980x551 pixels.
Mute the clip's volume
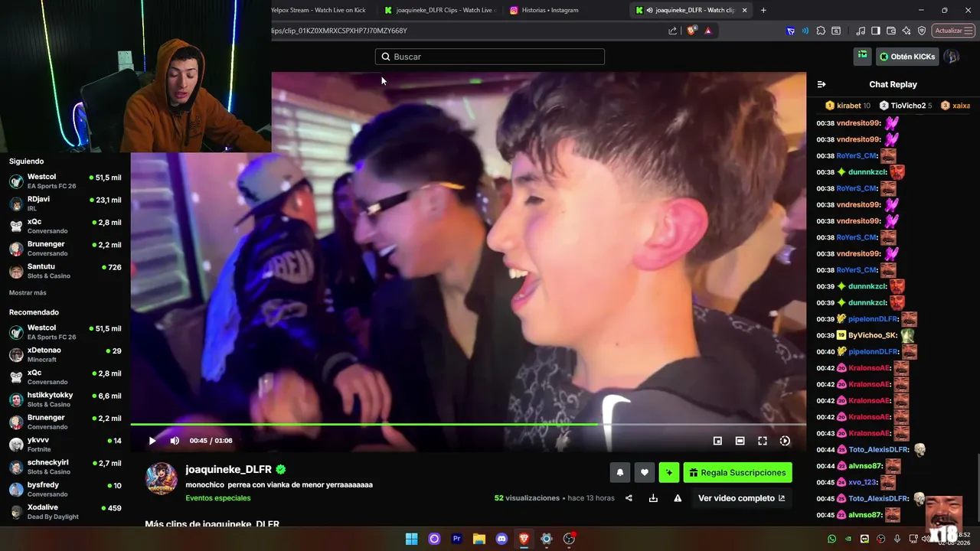point(175,441)
